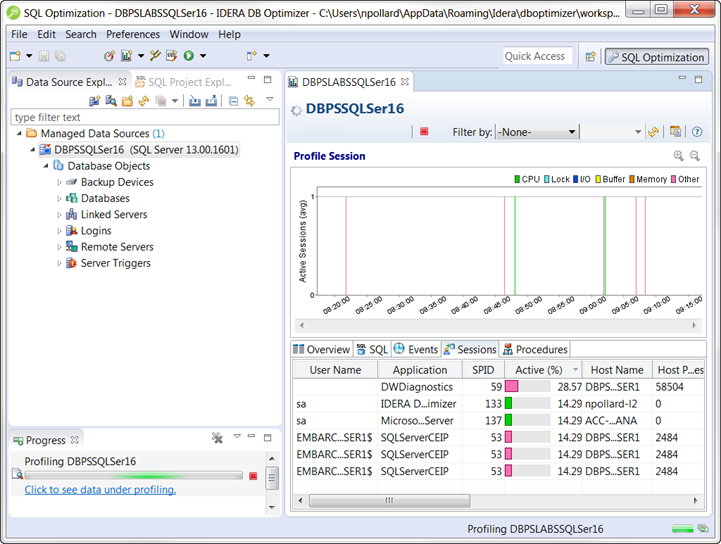Switch to the Procedures tab
This screenshot has height=544, width=721.
tap(535, 350)
